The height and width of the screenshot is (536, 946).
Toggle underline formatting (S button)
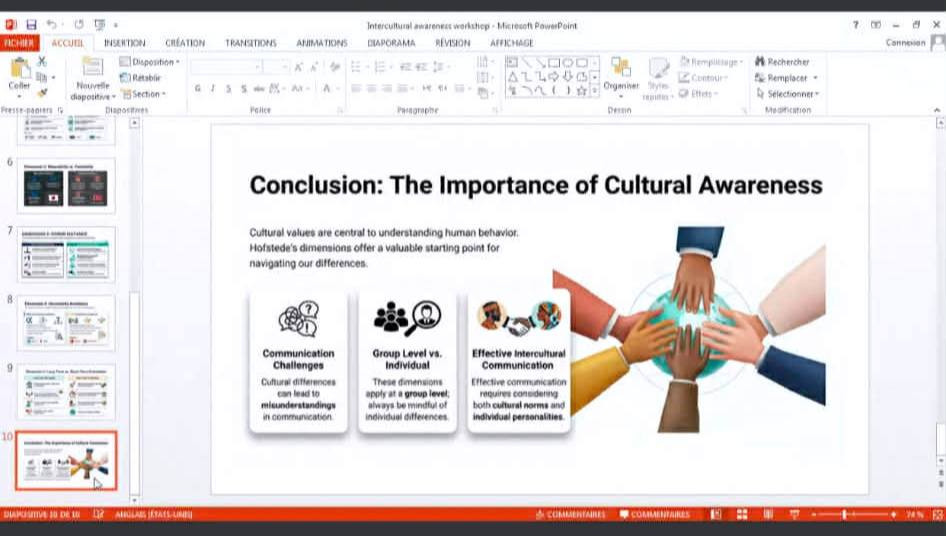(x=229, y=89)
